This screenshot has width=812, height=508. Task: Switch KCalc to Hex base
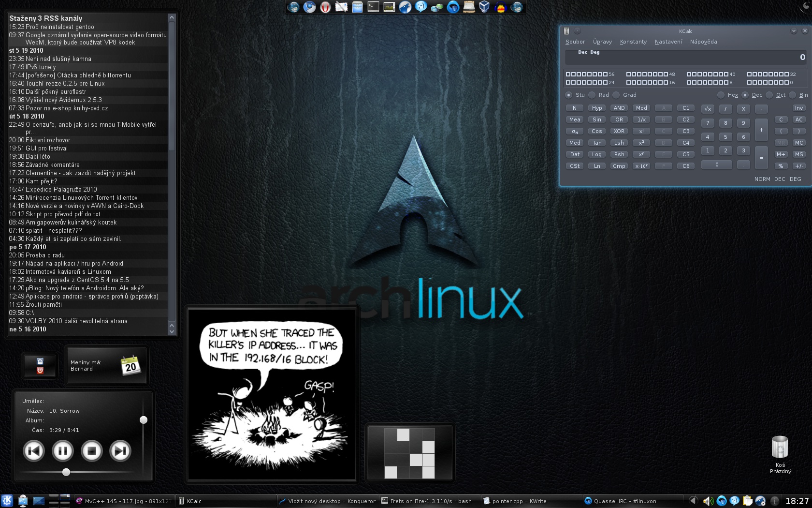click(721, 95)
